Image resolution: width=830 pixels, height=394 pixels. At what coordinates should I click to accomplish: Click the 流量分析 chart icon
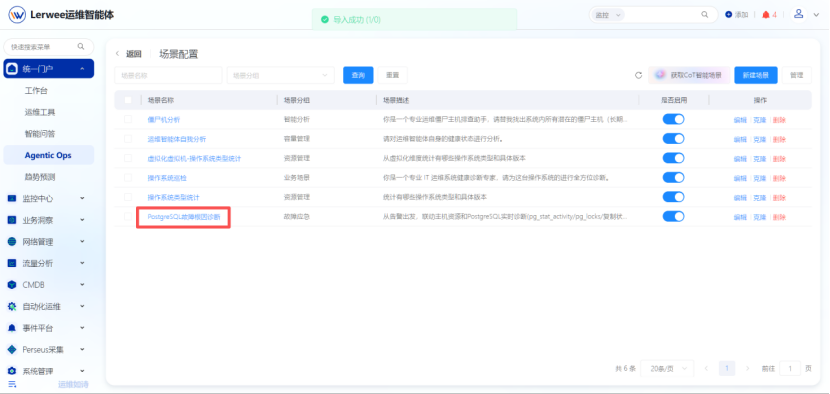point(12,263)
